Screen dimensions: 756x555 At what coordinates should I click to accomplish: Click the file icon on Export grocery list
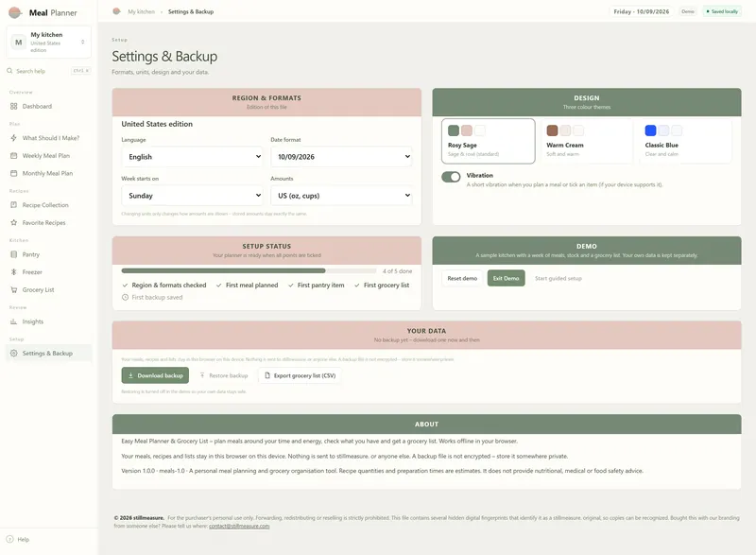(x=267, y=375)
